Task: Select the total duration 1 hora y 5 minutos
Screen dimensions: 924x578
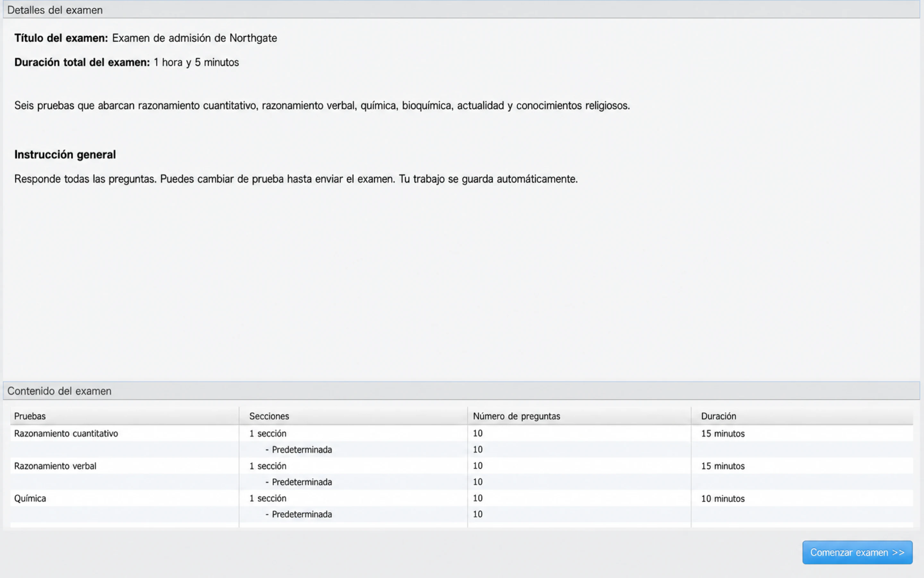Action: [196, 62]
